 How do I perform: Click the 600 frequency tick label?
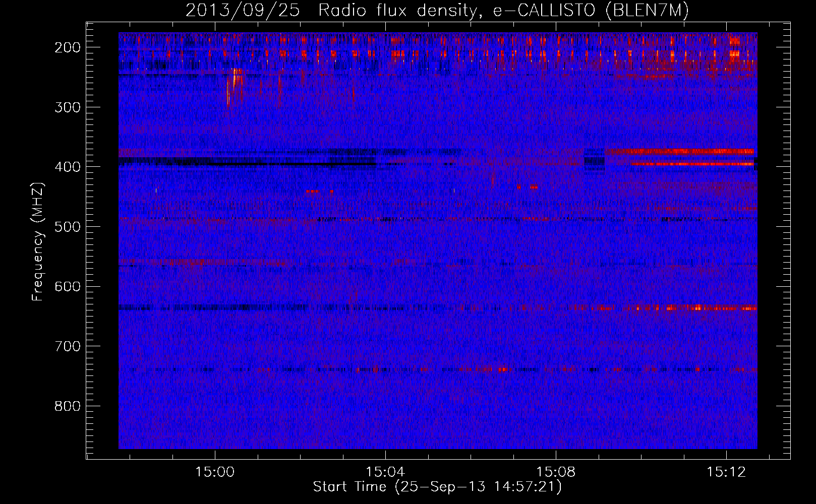[67, 286]
